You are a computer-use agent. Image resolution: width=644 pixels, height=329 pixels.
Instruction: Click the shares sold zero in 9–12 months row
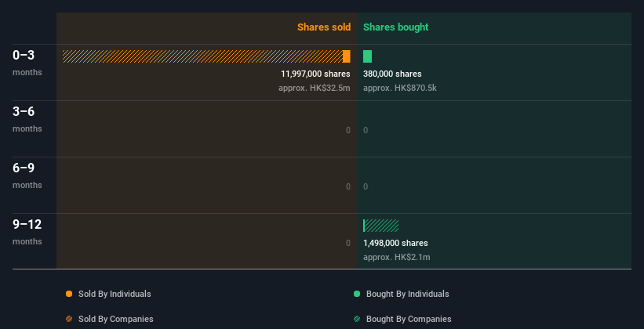pyautogui.click(x=347, y=244)
